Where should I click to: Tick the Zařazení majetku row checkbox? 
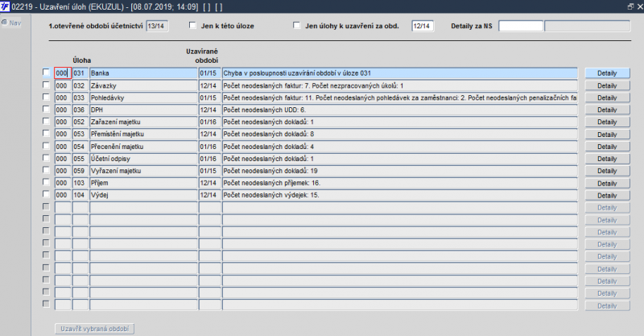[x=46, y=122]
